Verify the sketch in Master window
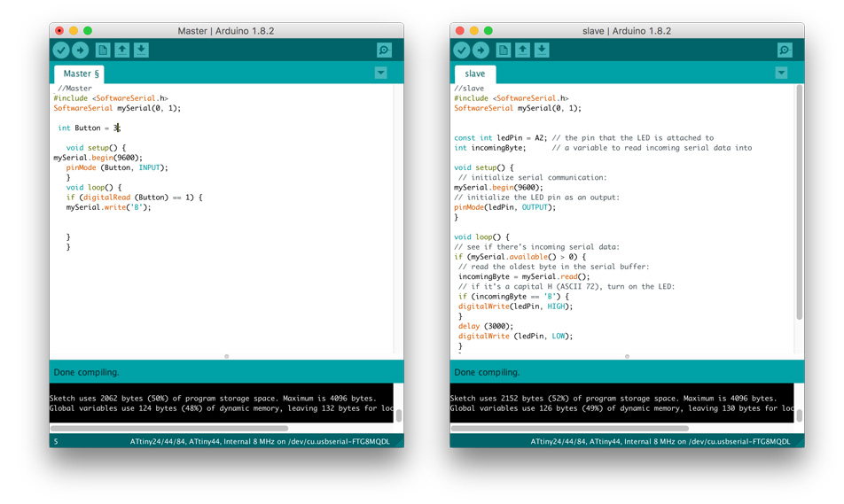The width and height of the screenshot is (844, 504). click(61, 50)
